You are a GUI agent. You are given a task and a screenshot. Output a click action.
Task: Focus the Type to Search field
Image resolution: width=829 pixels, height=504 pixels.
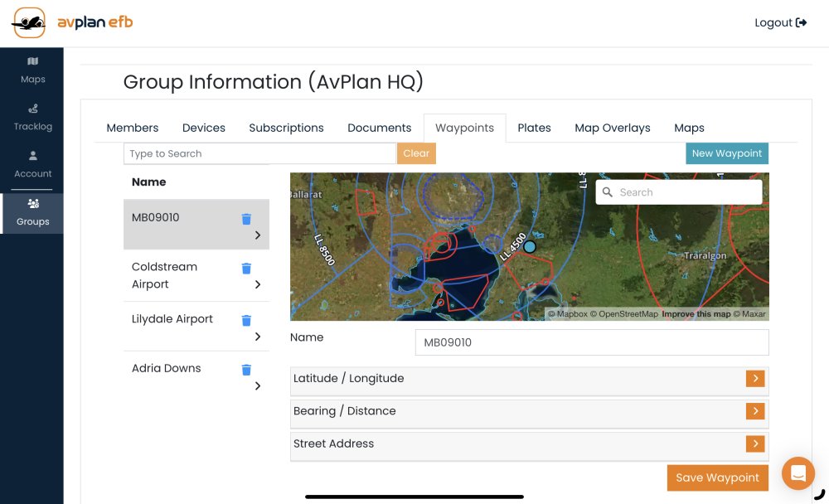(259, 153)
